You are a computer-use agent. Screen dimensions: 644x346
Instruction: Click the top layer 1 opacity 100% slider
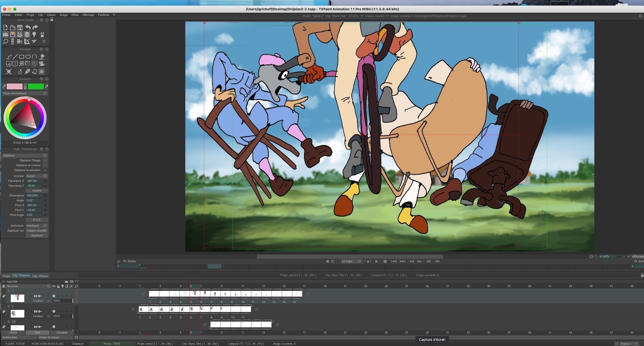coord(63,301)
